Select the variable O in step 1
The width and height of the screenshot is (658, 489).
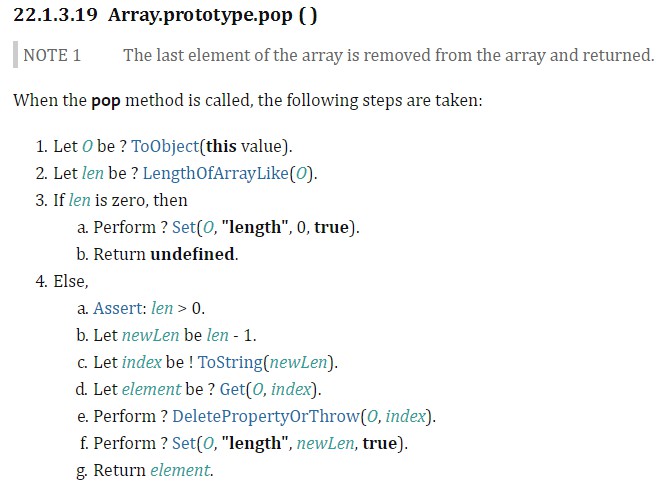tap(87, 146)
